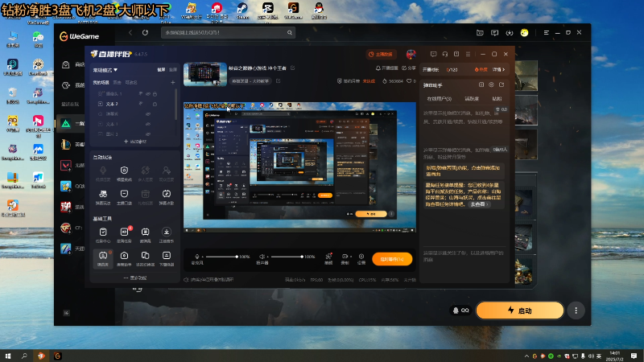
Task: Expand the microphone device arrow
Action: pyautogui.click(x=203, y=257)
